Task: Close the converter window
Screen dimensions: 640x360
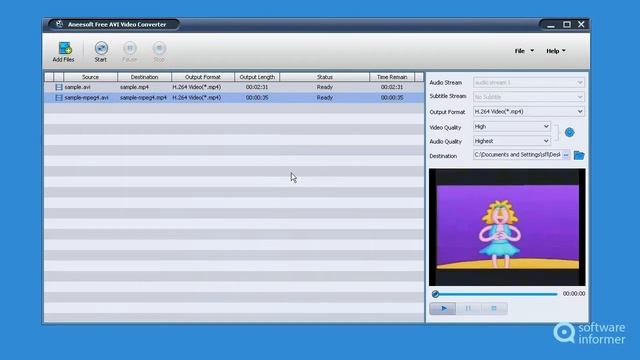Action: pyautogui.click(x=581, y=24)
